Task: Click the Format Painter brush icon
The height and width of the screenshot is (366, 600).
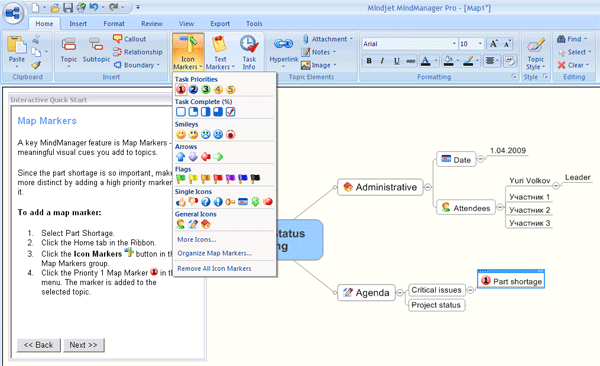Action: click(36, 65)
